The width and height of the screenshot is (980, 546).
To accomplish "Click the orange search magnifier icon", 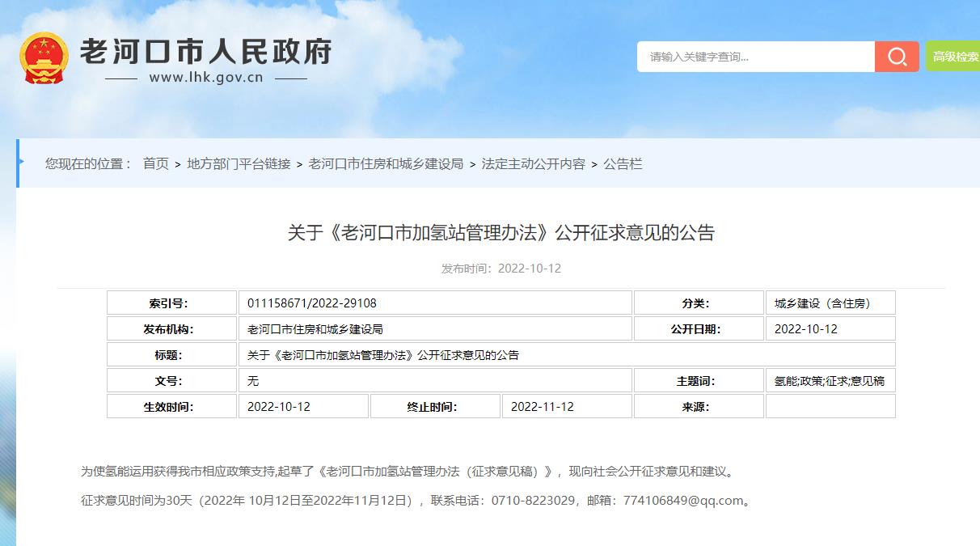I will coord(896,57).
